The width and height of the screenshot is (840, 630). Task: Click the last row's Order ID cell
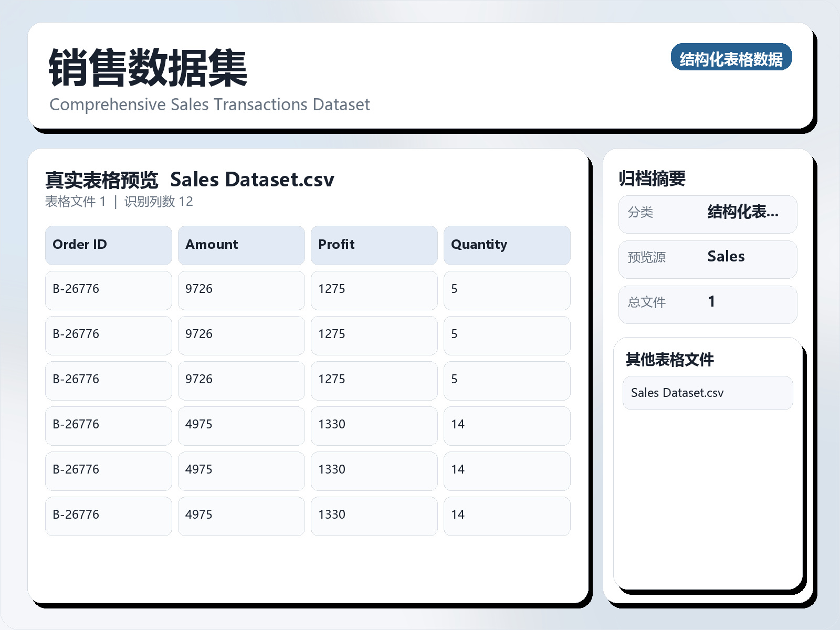click(108, 516)
